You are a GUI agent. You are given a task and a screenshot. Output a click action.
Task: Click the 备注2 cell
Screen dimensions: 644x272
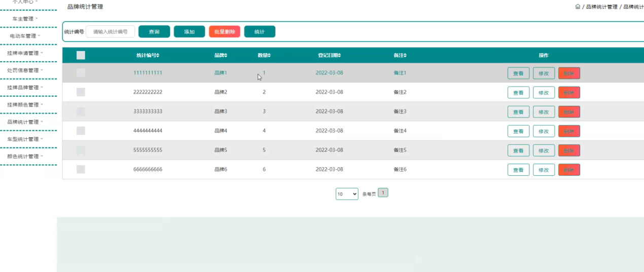click(400, 92)
